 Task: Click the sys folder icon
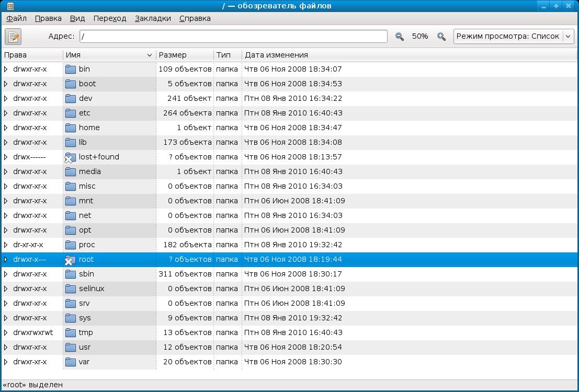[x=71, y=318]
